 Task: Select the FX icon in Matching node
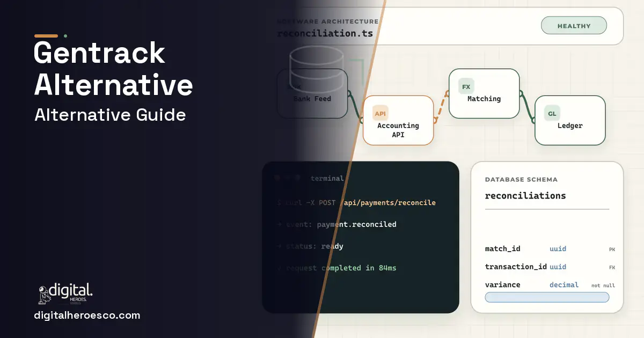tap(466, 86)
